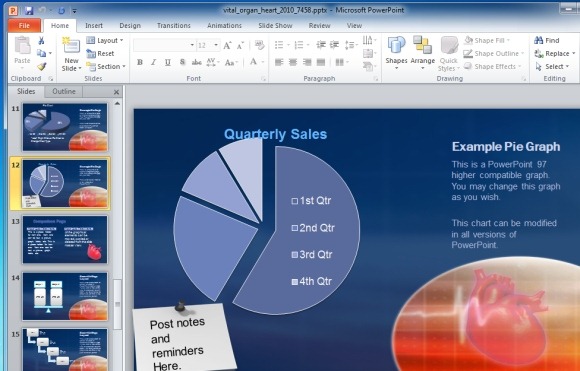
Task: Select slide 13 thumbnail
Action: point(65,239)
